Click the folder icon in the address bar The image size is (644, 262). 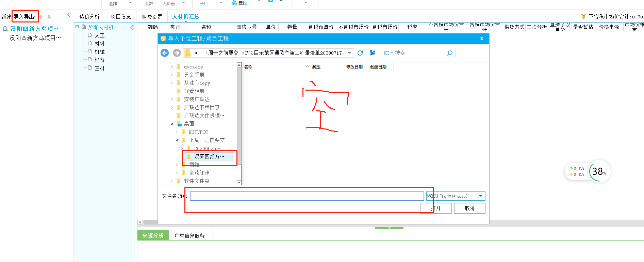187,53
